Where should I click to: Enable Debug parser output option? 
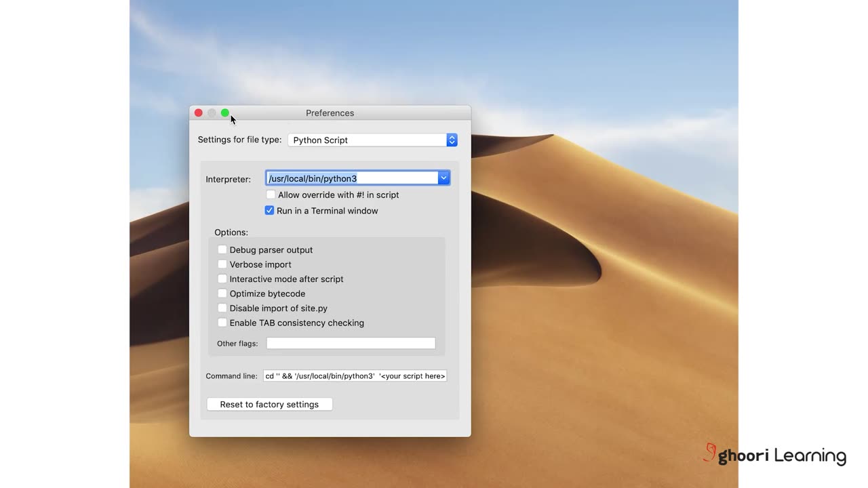[x=222, y=250]
